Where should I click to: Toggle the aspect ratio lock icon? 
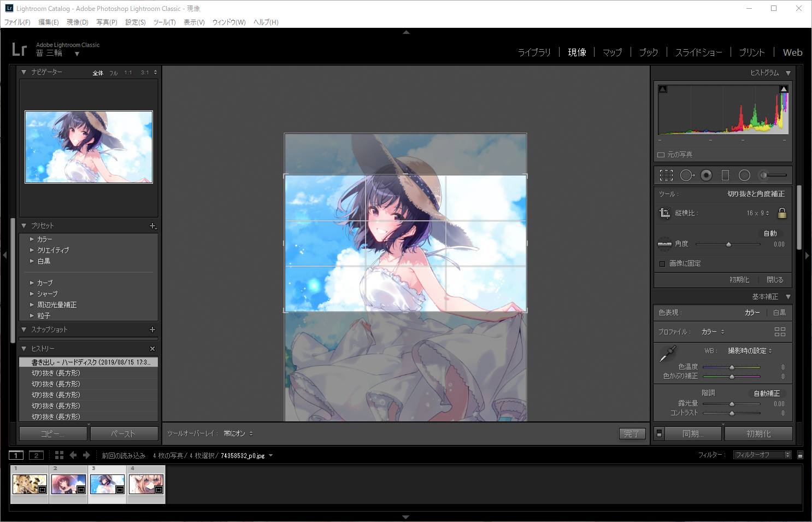click(782, 213)
